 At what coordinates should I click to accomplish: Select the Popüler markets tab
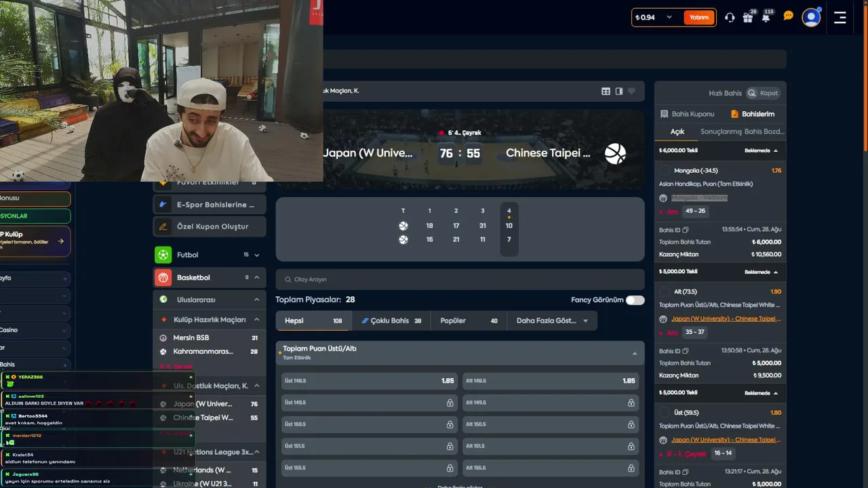469,321
